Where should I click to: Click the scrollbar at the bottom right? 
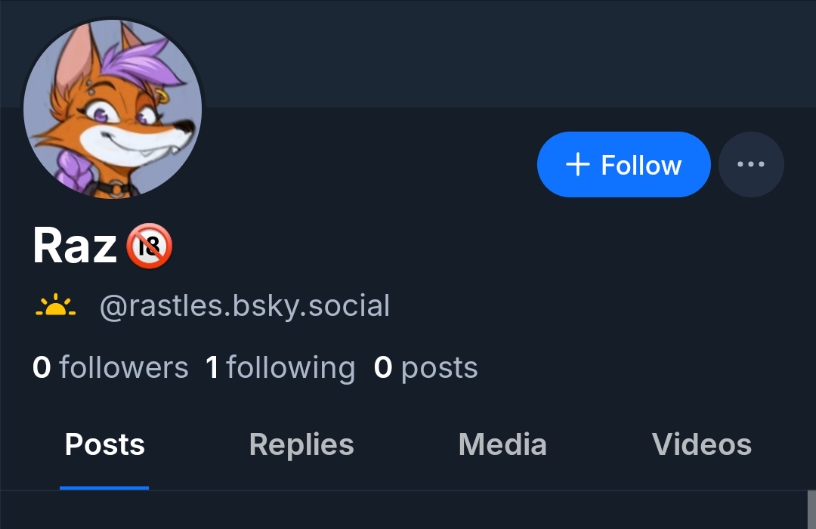click(x=811, y=510)
